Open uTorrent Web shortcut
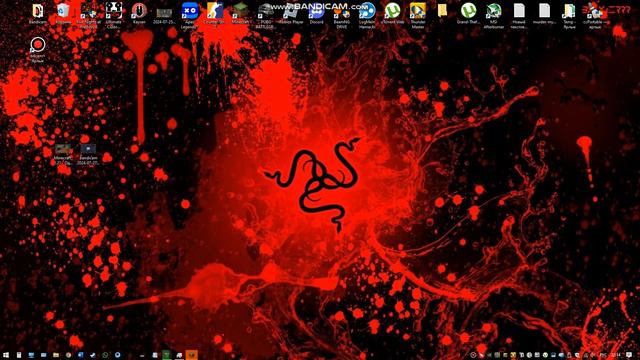The height and width of the screenshot is (360, 640). (x=392, y=13)
